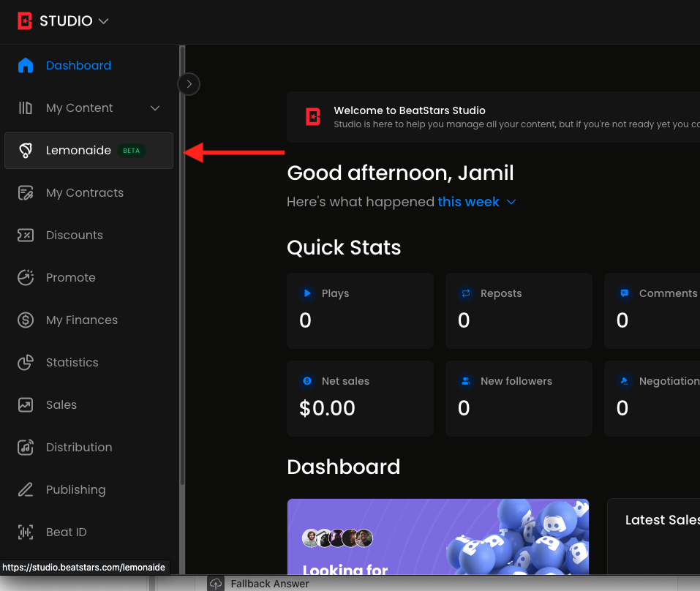Screen dimensions: 700x591
Task: Click the Comments bubble icon
Action: coord(624,293)
